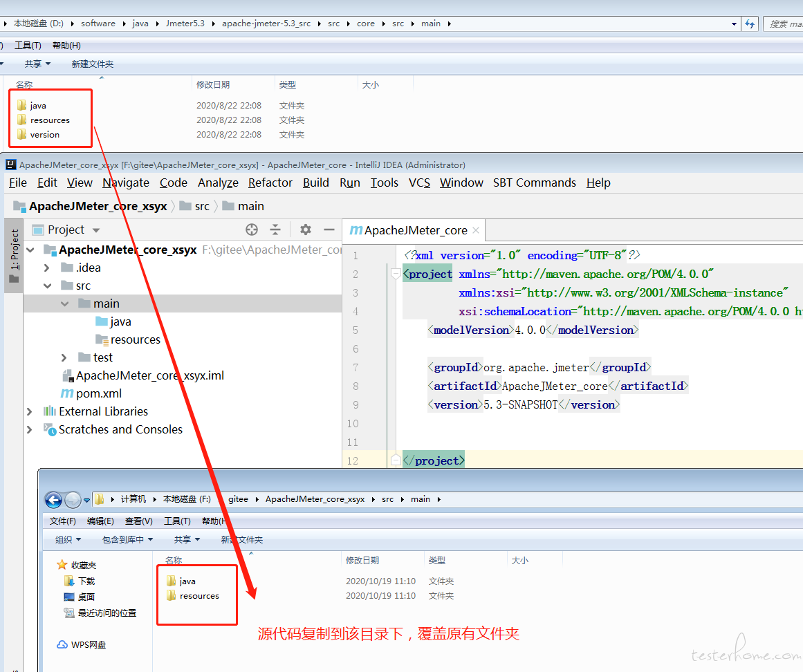Image resolution: width=803 pixels, height=672 pixels.
Task: Open the 包含到库中 dropdown
Action: click(x=127, y=539)
